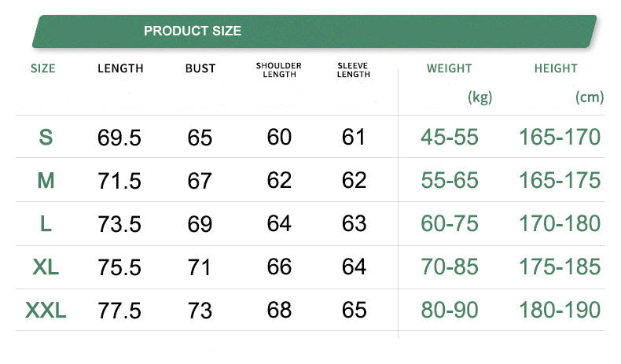
Task: Select the 45-55 weight range
Action: (x=450, y=138)
